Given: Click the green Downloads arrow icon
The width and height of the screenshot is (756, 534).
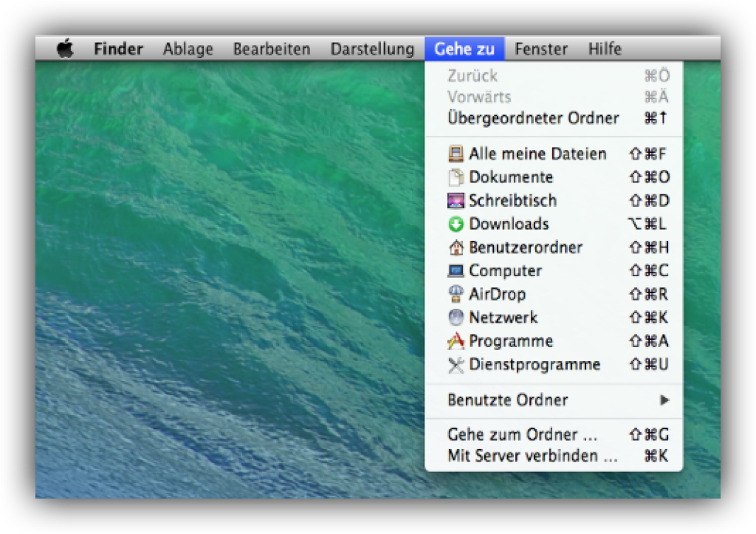Looking at the screenshot, I should [x=456, y=224].
